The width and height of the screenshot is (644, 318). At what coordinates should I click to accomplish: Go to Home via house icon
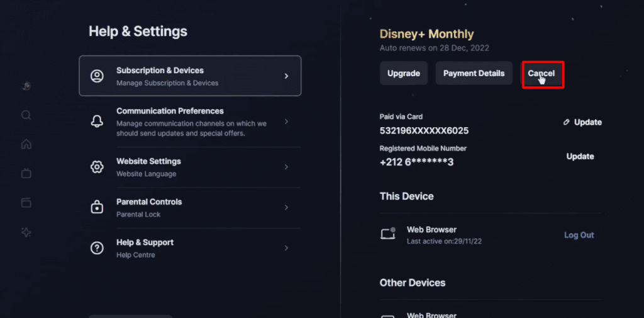pos(26,144)
